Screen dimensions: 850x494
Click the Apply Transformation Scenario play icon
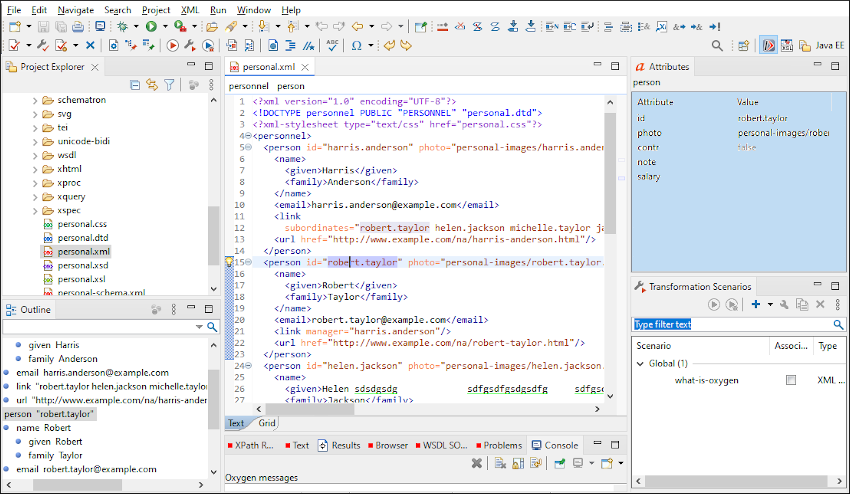click(x=173, y=45)
